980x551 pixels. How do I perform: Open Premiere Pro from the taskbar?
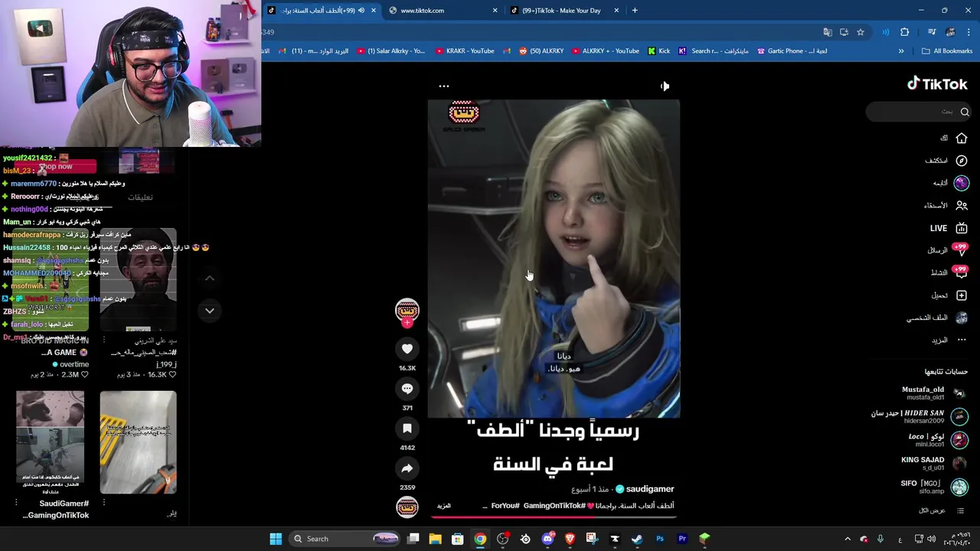point(682,539)
